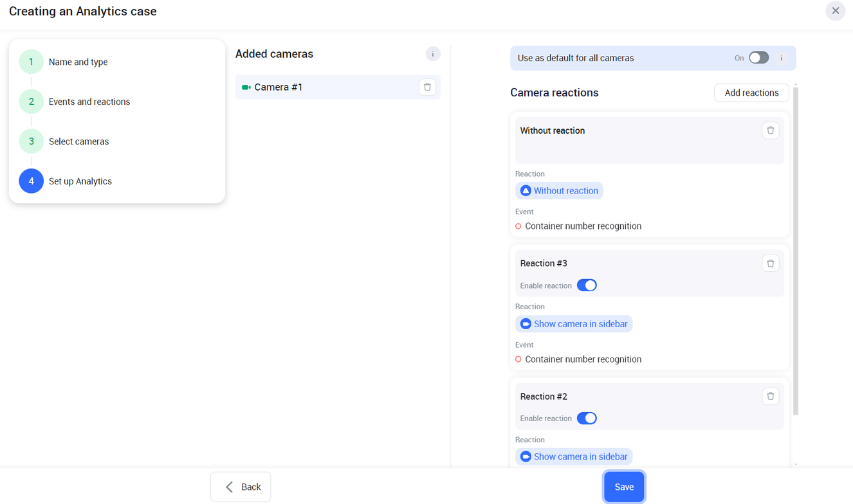The width and height of the screenshot is (853, 504).
Task: Click the Camera reactions scrollbar
Action: point(796,251)
